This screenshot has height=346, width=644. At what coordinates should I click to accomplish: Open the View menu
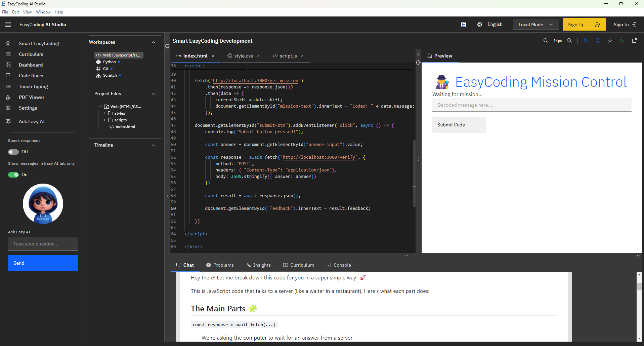pyautogui.click(x=27, y=12)
